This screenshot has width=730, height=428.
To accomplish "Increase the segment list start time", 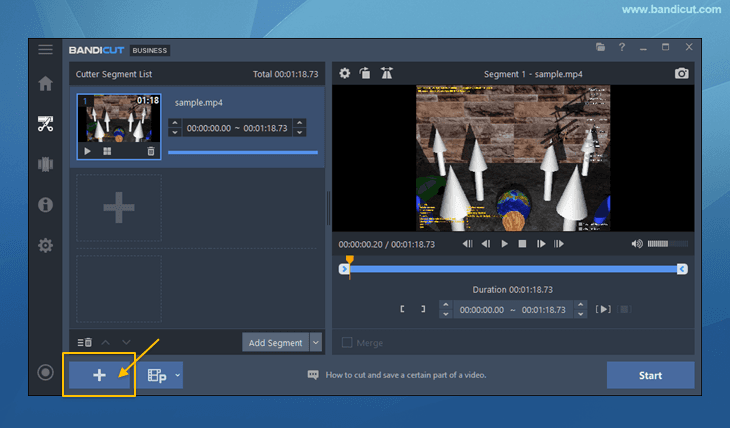I will [175, 123].
